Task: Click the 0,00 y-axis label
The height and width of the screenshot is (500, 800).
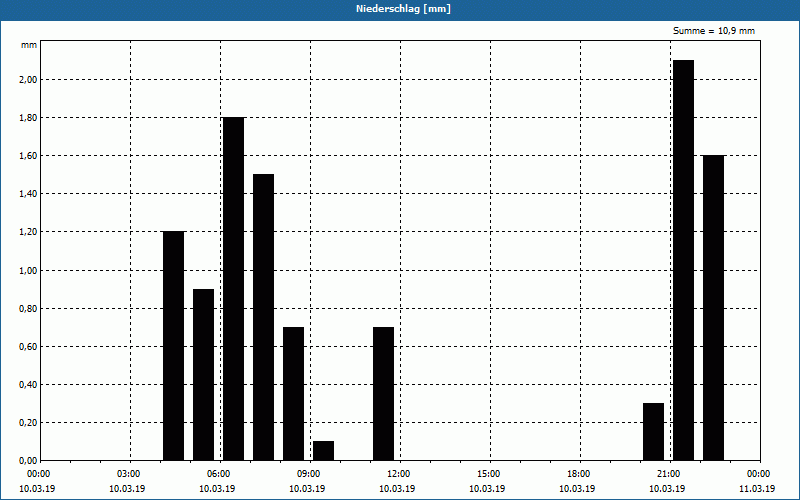Action: point(28,461)
